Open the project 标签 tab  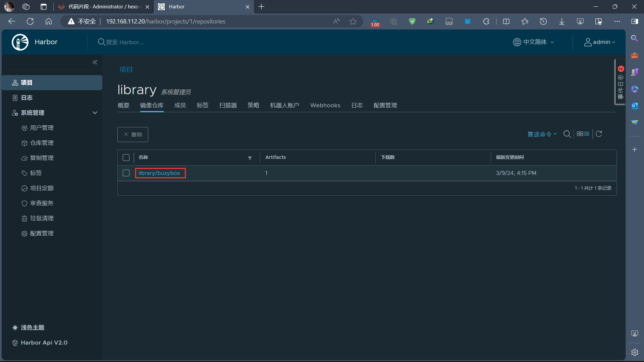pyautogui.click(x=203, y=105)
